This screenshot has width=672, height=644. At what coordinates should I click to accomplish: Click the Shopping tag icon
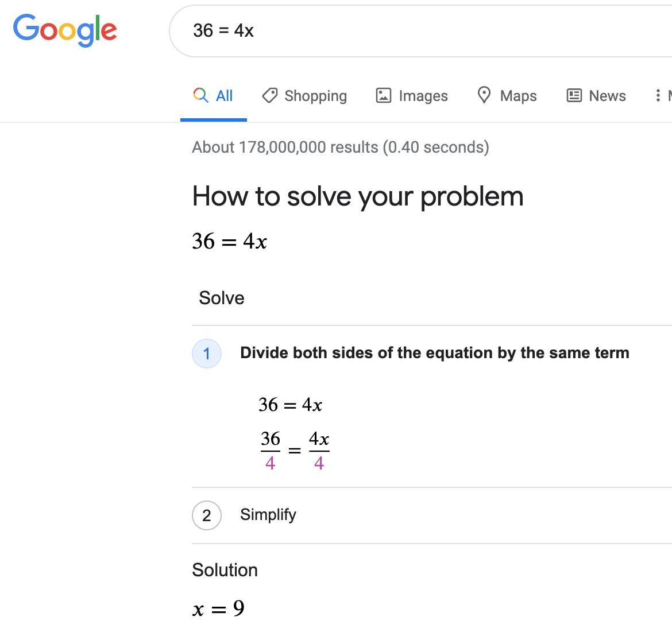pos(270,95)
